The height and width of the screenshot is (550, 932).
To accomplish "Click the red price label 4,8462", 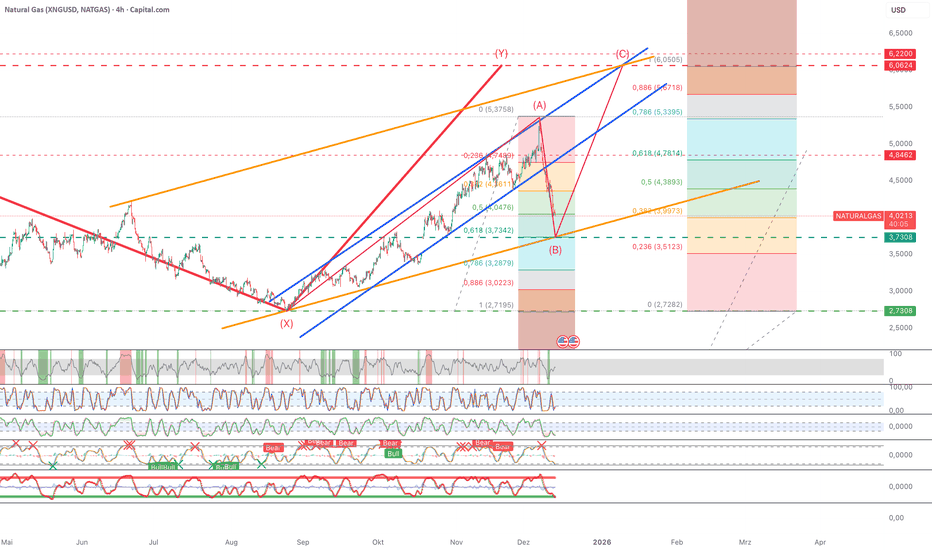I will point(900,155).
